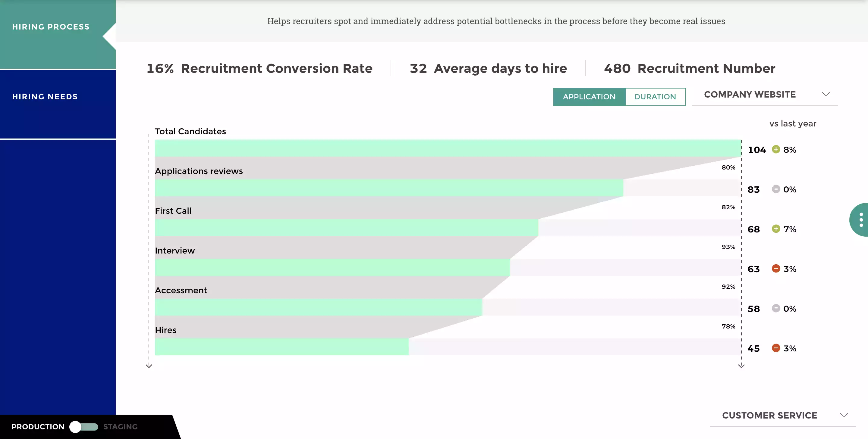Switch chart to Duration view

(655, 97)
